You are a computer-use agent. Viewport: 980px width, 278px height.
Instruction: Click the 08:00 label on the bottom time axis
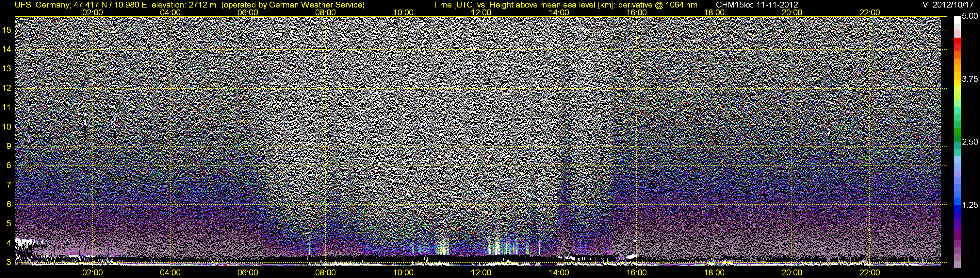click(x=326, y=273)
